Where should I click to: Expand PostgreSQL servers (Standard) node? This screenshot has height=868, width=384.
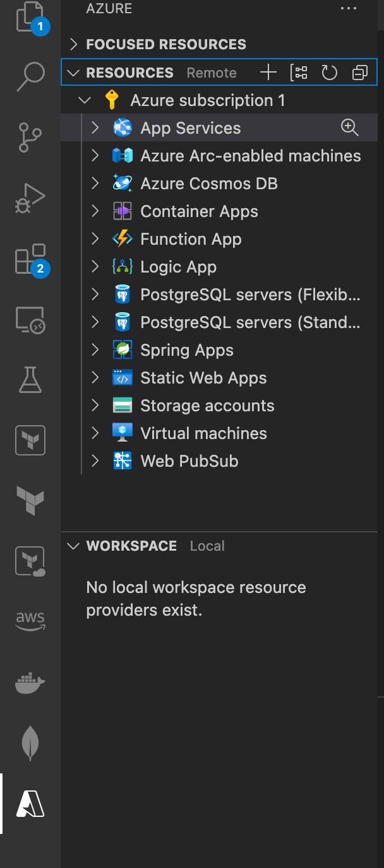[95, 322]
